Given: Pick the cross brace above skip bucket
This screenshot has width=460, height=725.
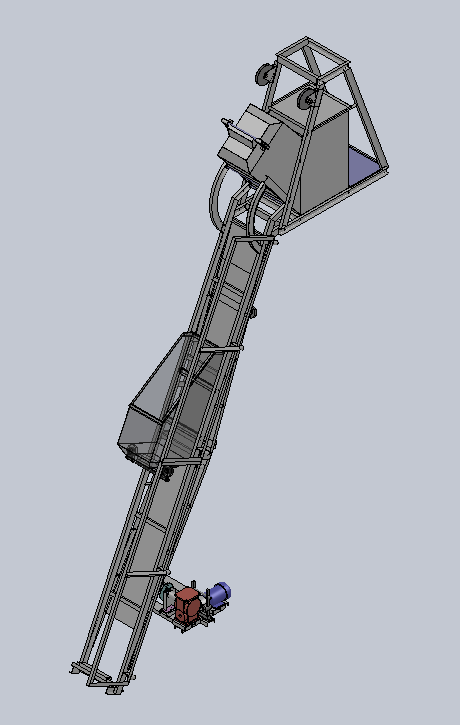Looking at the screenshot, I should (221, 350).
